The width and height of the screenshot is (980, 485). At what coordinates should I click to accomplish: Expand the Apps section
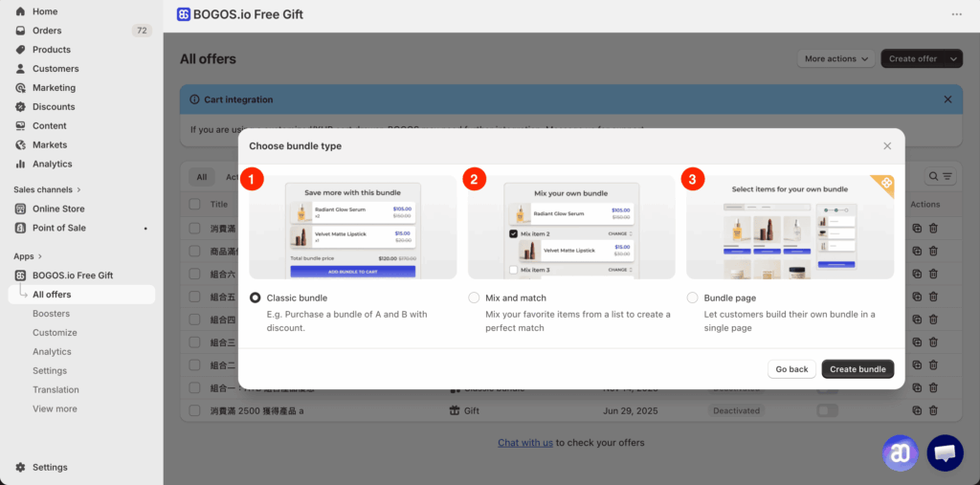(x=28, y=256)
